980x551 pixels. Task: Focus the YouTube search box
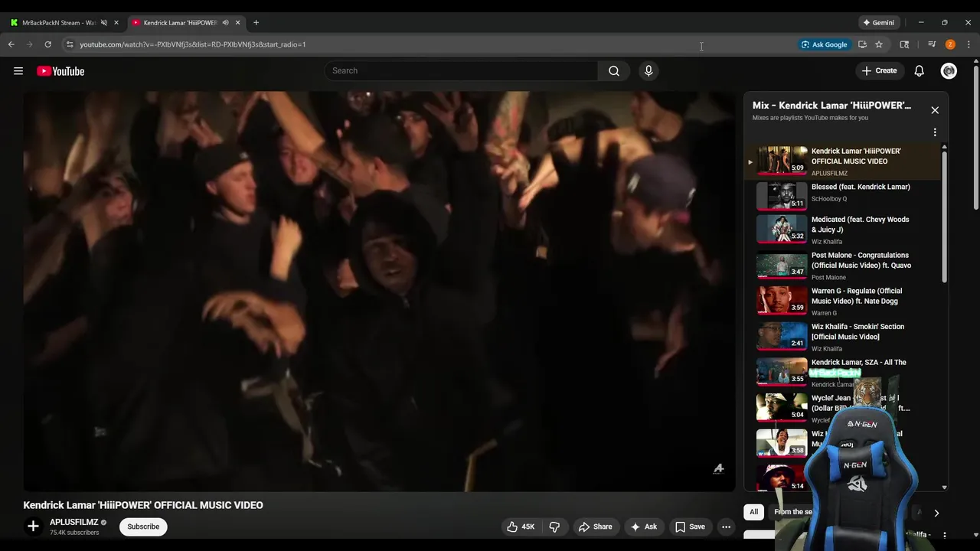click(461, 71)
